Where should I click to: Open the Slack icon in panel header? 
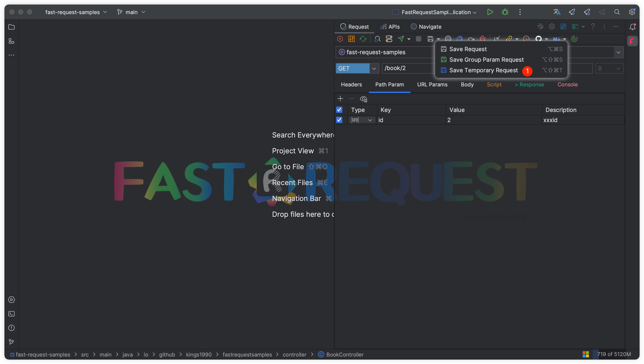click(540, 26)
